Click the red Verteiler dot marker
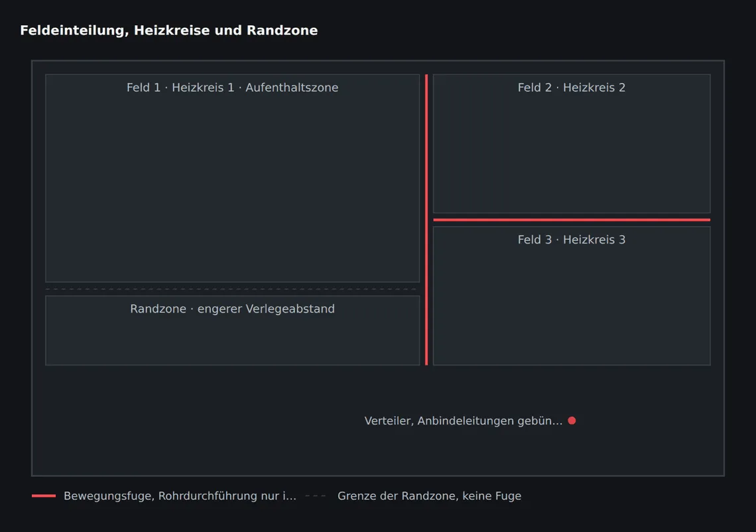 pyautogui.click(x=572, y=421)
